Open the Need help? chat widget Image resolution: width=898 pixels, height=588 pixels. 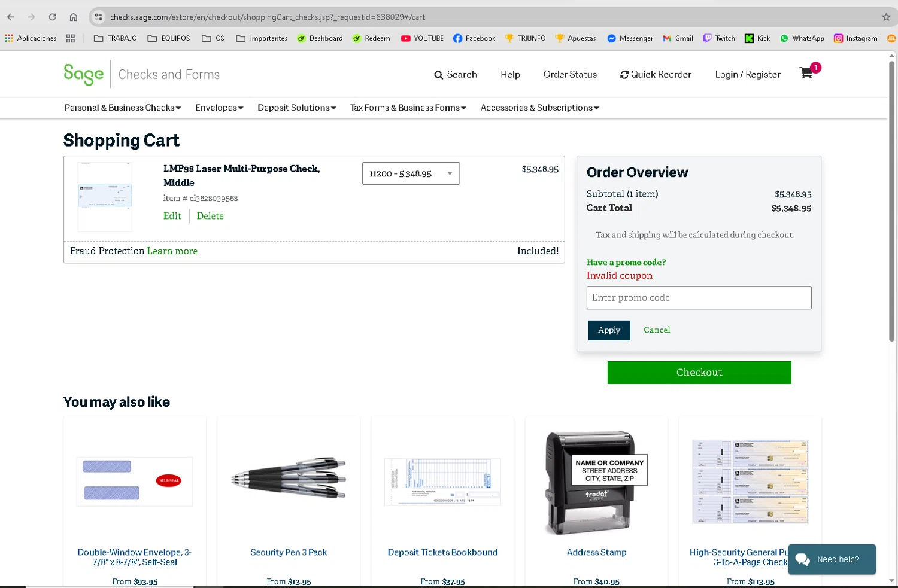tap(832, 559)
